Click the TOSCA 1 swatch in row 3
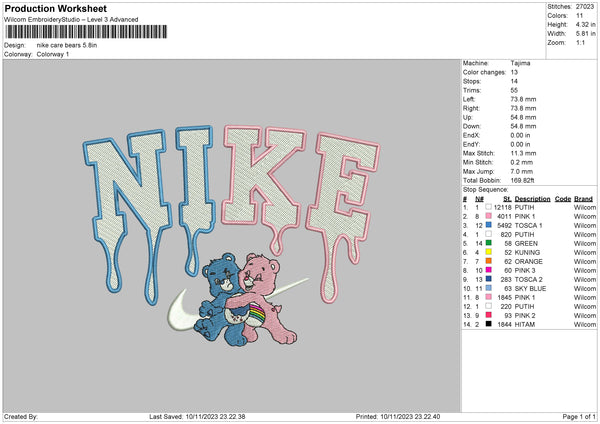Screen dimensions: 600x424 (489, 225)
